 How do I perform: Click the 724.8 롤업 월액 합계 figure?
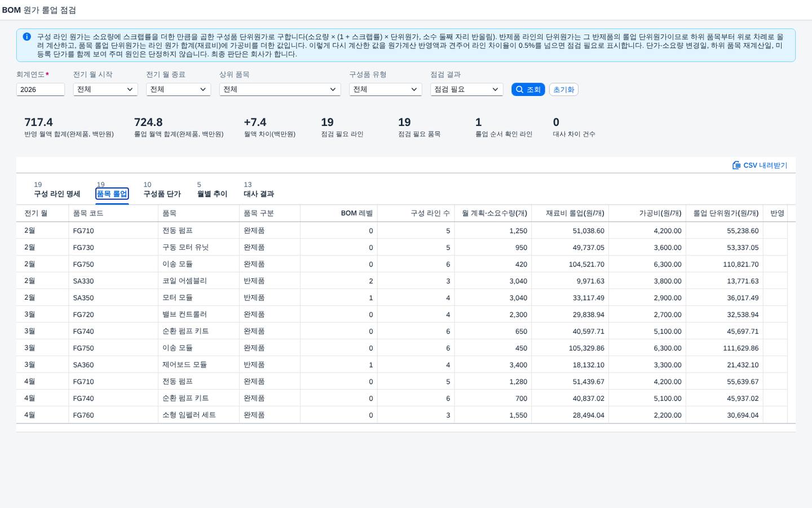tap(148, 122)
